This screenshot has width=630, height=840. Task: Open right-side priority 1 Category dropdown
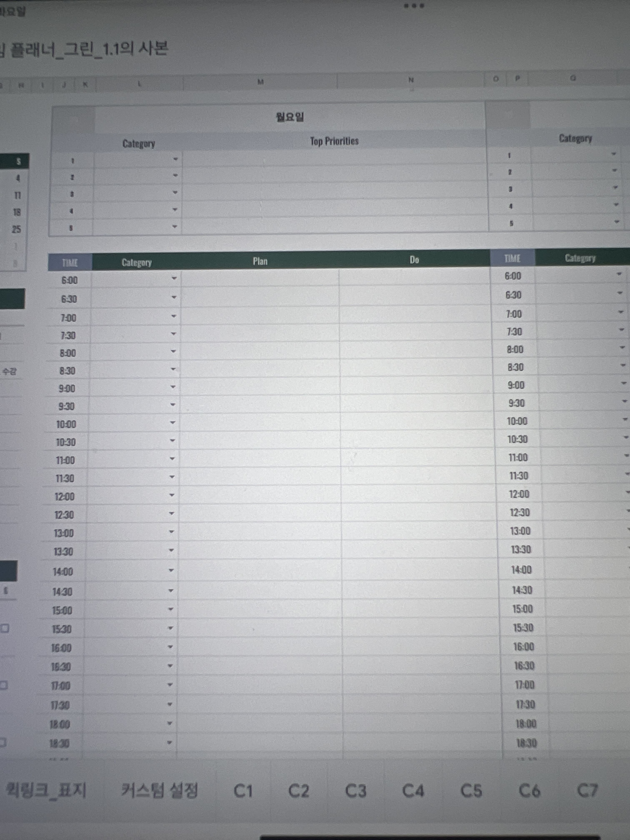[x=614, y=154]
